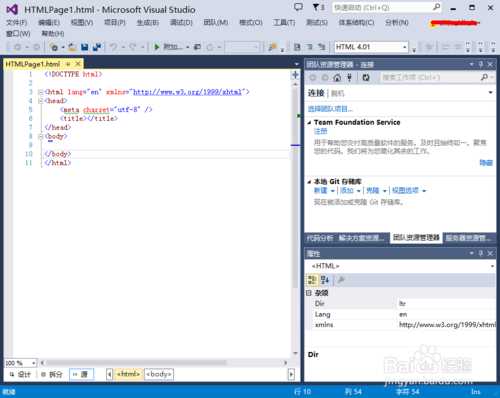500x398 pixels.
Task: Click the Select Team Projects link
Action: [x=330, y=109]
